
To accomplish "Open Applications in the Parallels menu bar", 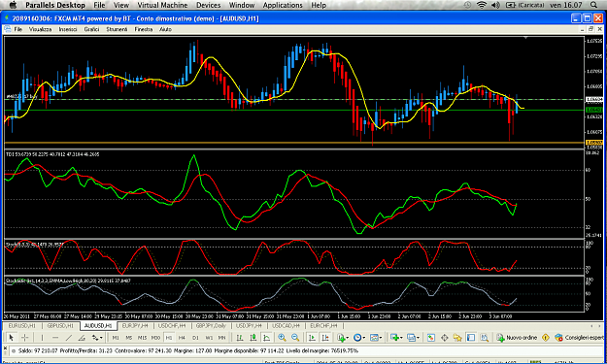I will (x=283, y=5).
